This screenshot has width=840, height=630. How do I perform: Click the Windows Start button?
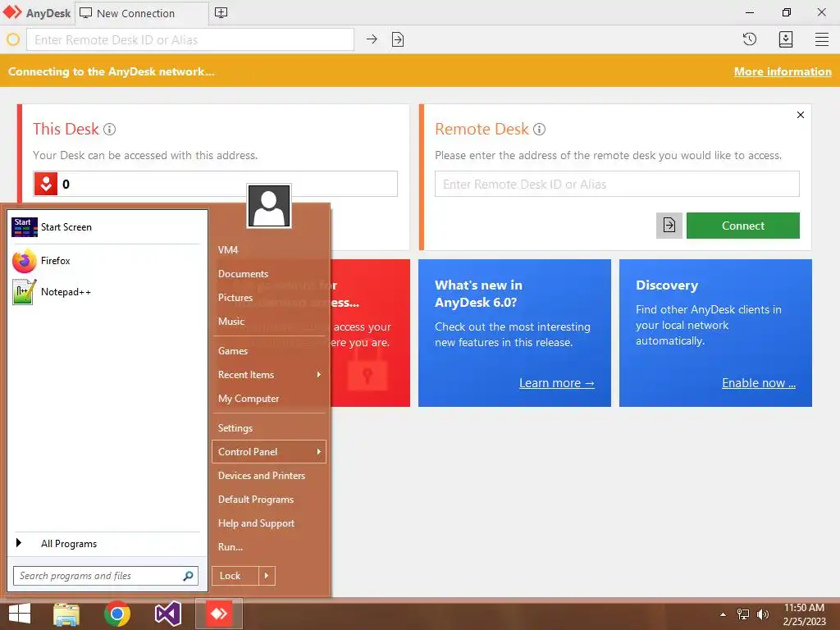(x=20, y=614)
